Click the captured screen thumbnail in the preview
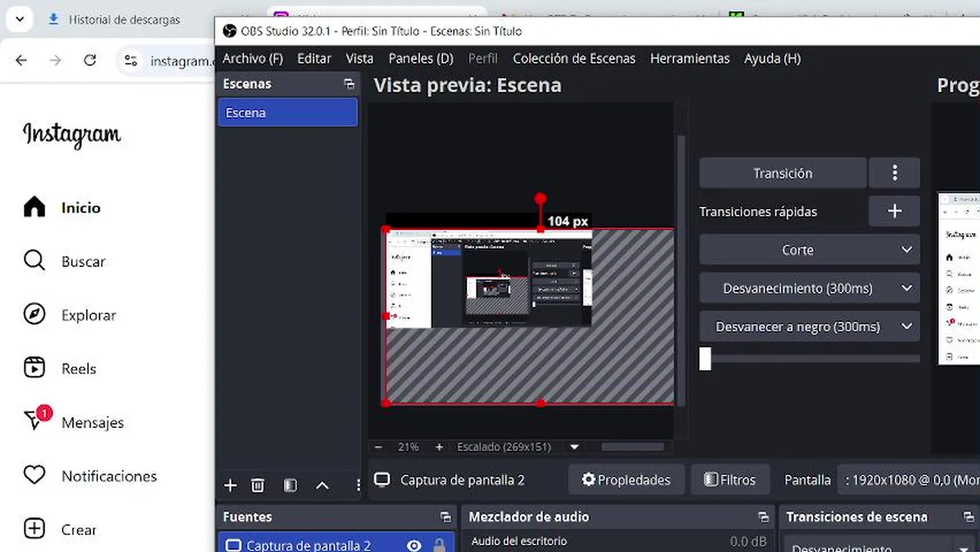The width and height of the screenshot is (980, 552). click(x=488, y=279)
